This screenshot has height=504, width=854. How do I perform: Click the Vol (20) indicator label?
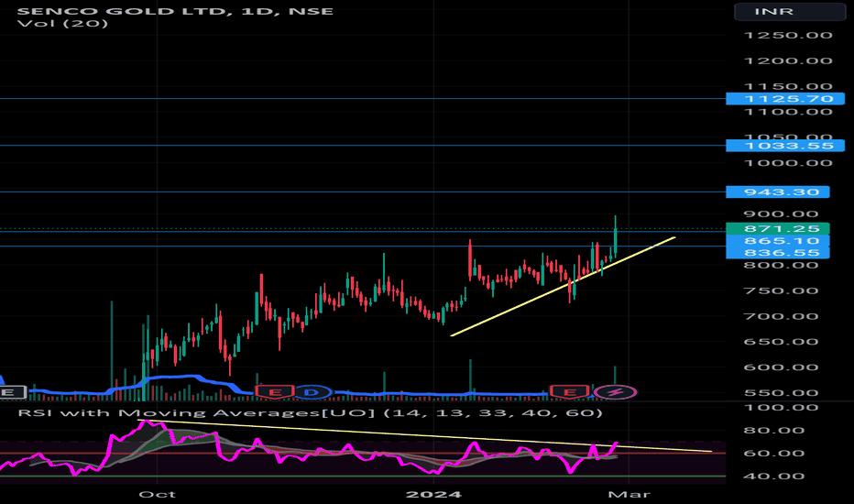click(x=62, y=24)
